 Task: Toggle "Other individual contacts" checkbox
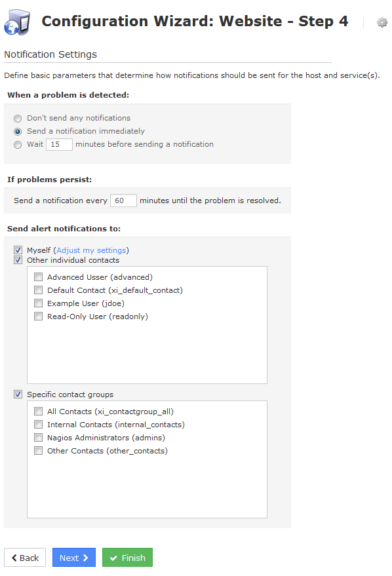click(x=18, y=260)
